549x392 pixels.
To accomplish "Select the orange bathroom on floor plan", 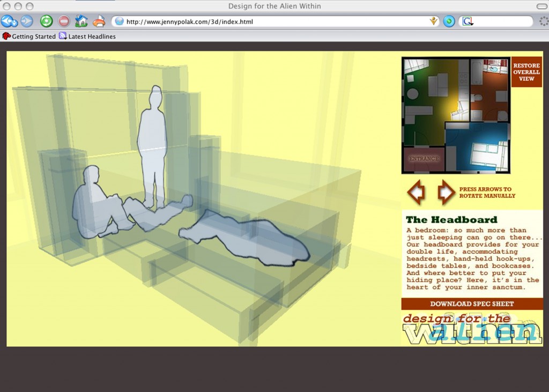I will coord(489,88).
